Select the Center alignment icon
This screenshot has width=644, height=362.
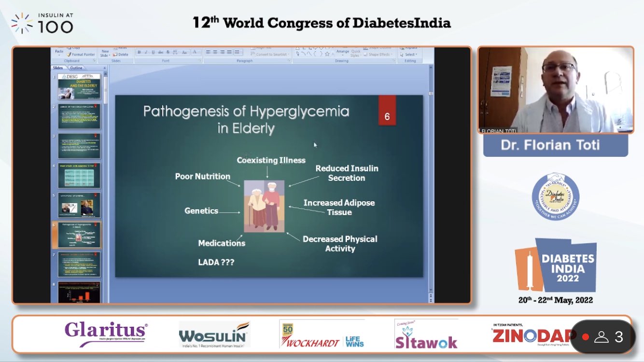(215, 51)
